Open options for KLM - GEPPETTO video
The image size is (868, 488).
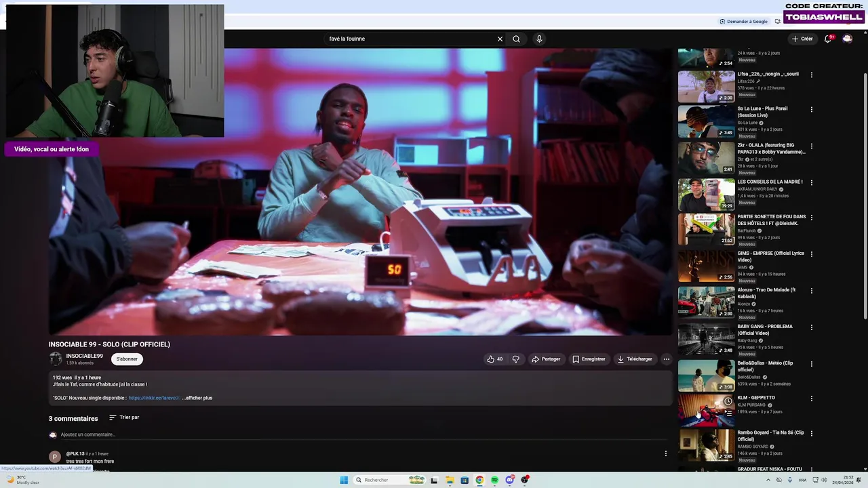811,399
